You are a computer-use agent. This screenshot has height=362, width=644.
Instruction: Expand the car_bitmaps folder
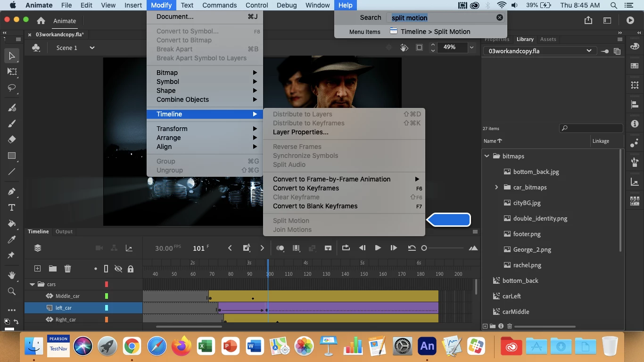(x=496, y=187)
